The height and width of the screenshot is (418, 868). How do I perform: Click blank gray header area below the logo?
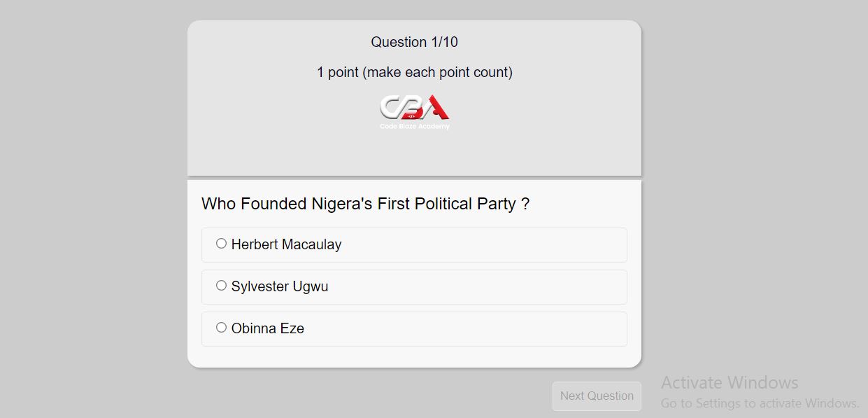click(x=414, y=154)
